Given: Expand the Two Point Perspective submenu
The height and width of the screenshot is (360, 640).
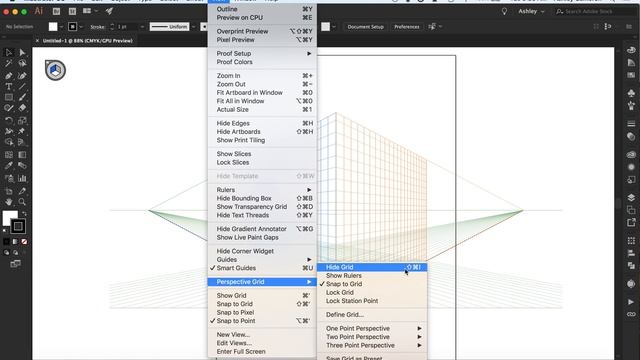Looking at the screenshot, I should pos(372,337).
